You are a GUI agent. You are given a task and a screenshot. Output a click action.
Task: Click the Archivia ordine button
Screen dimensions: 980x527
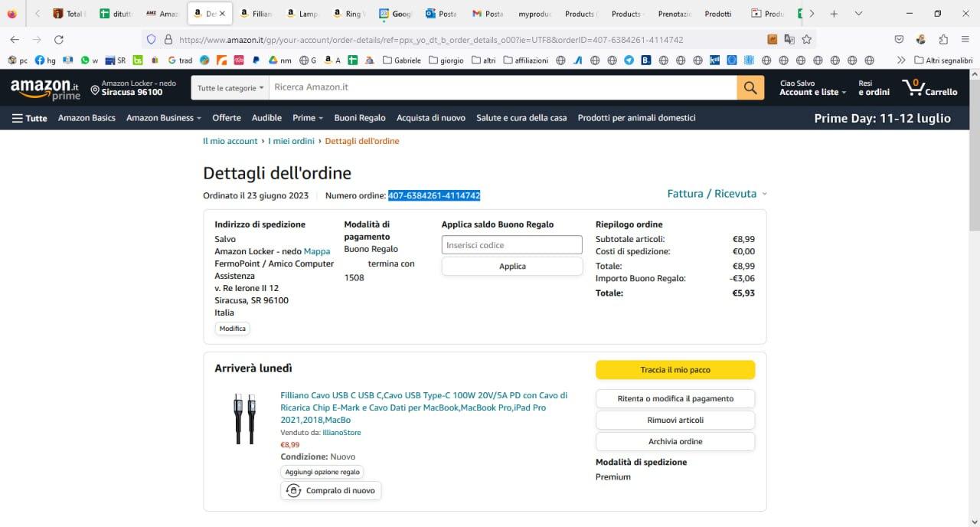[675, 442]
